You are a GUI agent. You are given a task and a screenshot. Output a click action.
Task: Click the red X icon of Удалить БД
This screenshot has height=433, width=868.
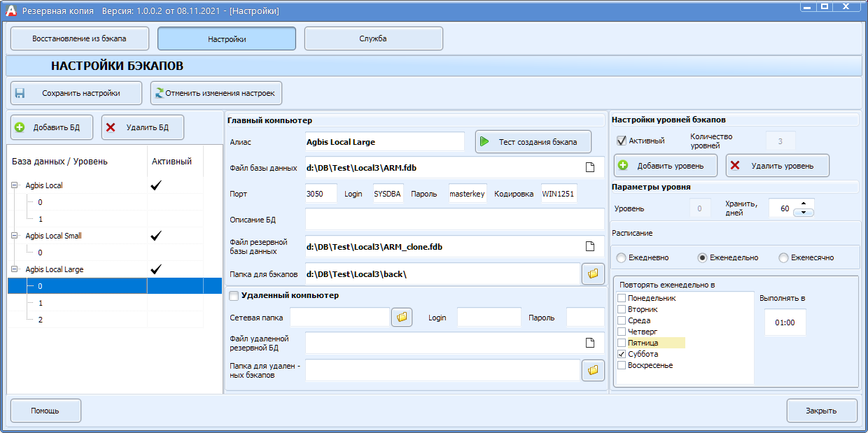[x=110, y=127]
